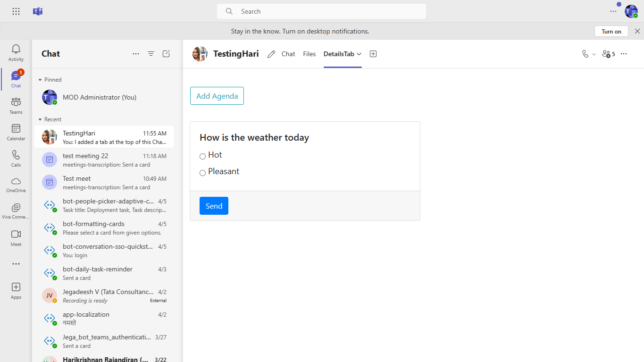Click the Search box
The height and width of the screenshot is (362, 644).
(x=321, y=11)
